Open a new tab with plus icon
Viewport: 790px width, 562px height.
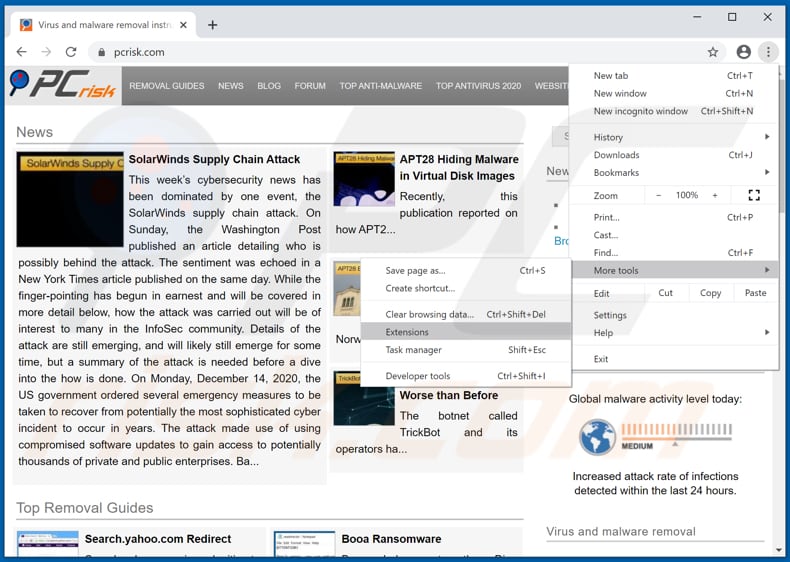(213, 23)
